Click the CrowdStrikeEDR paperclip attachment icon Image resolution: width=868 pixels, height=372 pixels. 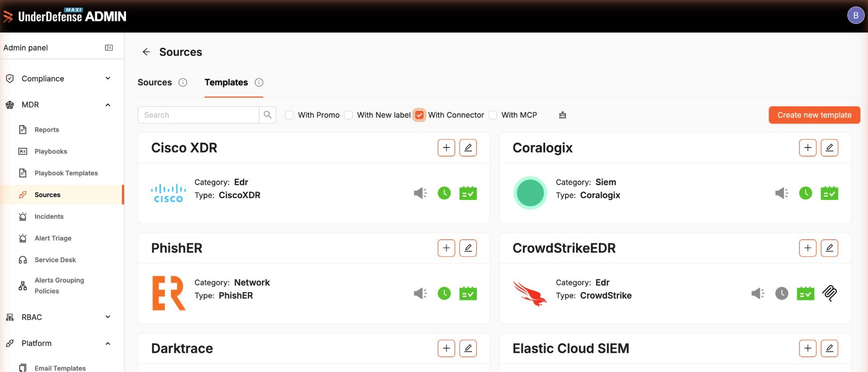pos(829,293)
